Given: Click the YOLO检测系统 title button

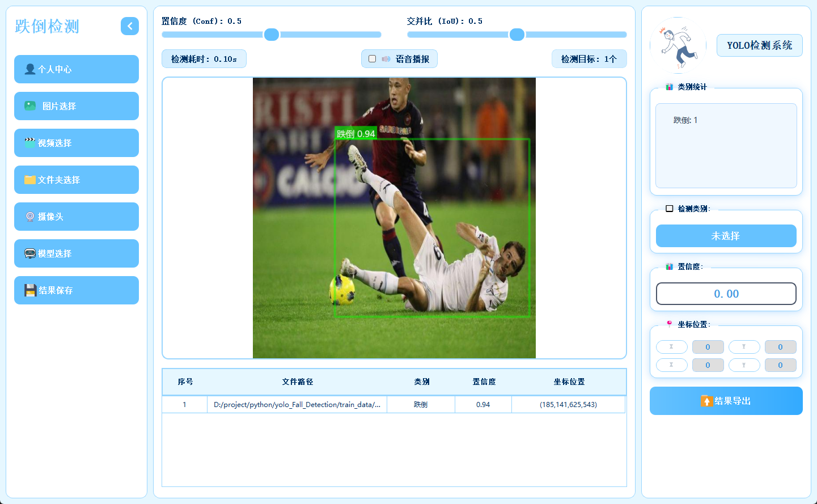Looking at the screenshot, I should (760, 45).
